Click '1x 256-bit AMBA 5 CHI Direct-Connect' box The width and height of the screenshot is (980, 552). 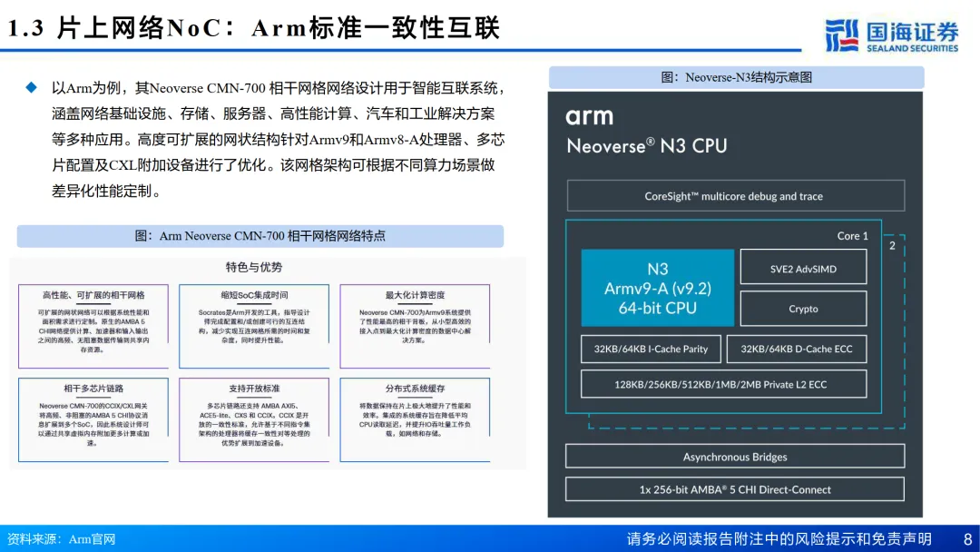pyautogui.click(x=735, y=489)
